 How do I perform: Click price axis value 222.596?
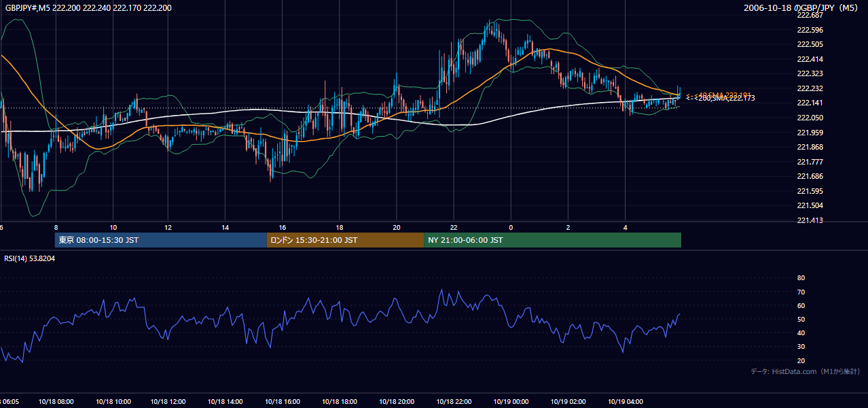(810, 30)
